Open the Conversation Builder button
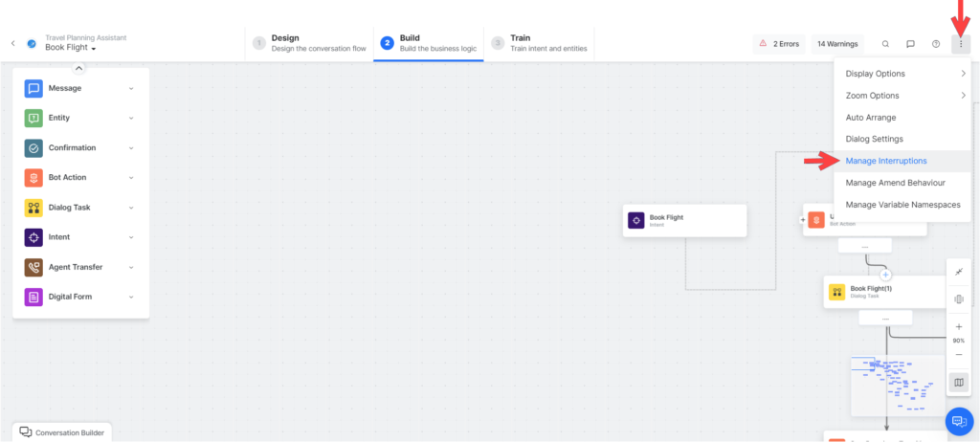Screen dimensions: 980x442 click(62, 432)
